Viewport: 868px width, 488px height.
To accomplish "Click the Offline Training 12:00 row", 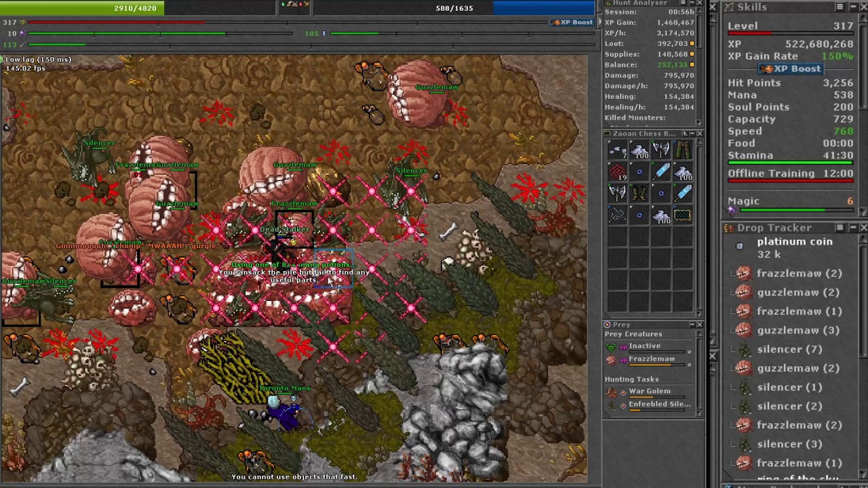I will coord(790,174).
